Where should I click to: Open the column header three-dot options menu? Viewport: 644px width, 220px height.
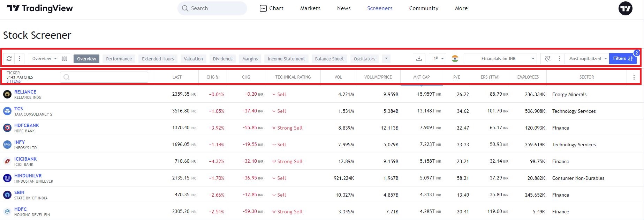tap(634, 77)
